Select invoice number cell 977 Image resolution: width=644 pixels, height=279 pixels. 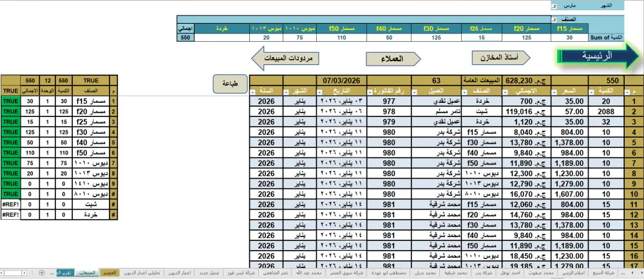[389, 101]
